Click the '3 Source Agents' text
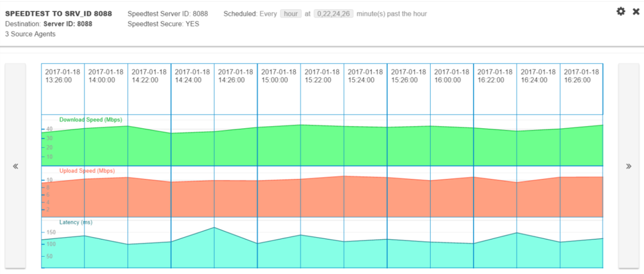This screenshot has width=644, height=274. coord(30,34)
